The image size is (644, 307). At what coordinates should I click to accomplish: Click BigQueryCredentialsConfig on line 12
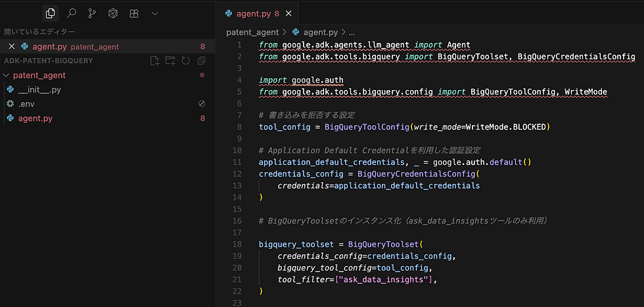(x=416, y=174)
